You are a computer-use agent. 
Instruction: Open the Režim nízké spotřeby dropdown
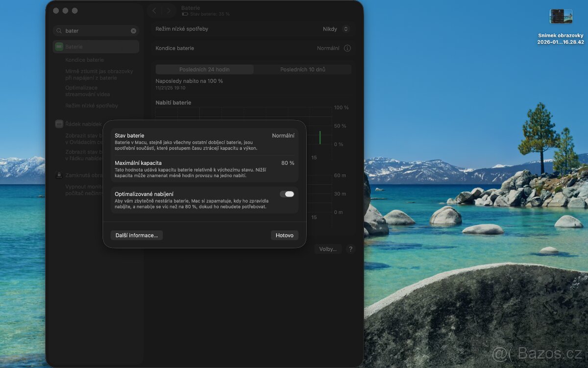click(x=336, y=29)
